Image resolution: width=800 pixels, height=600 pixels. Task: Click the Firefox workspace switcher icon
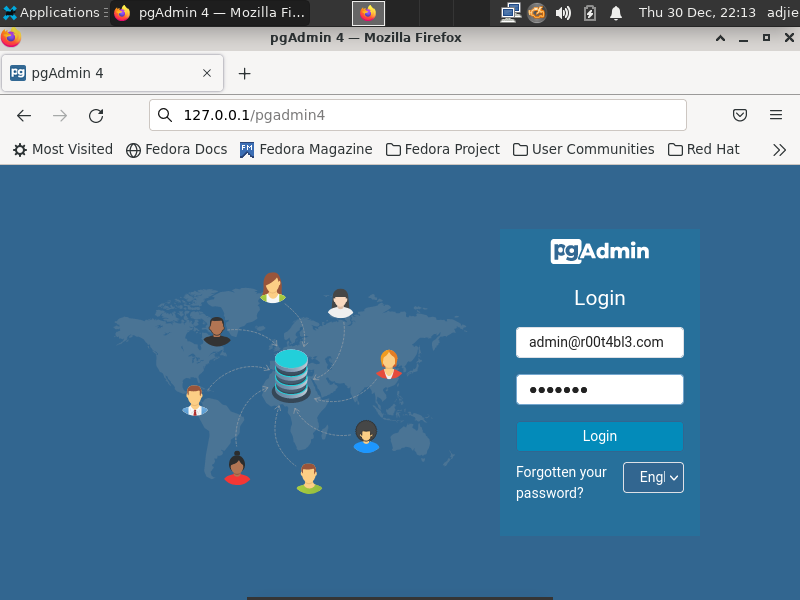[368, 13]
